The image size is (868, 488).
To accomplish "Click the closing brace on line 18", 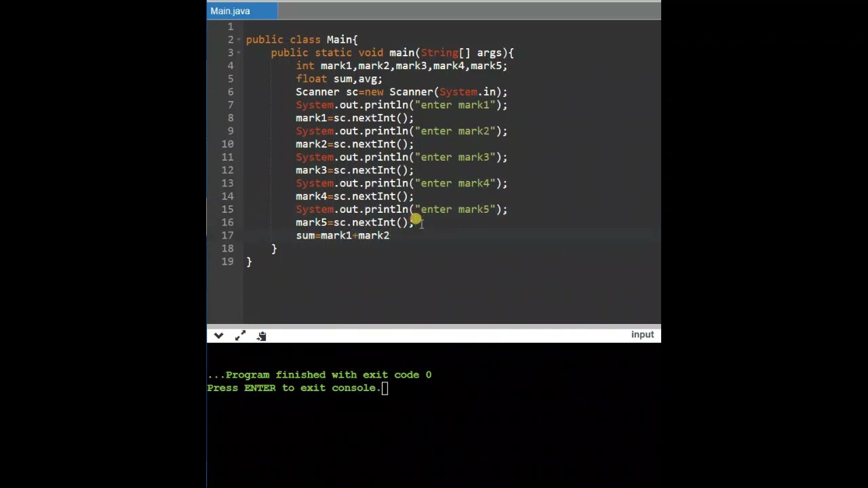I will click(x=274, y=249).
